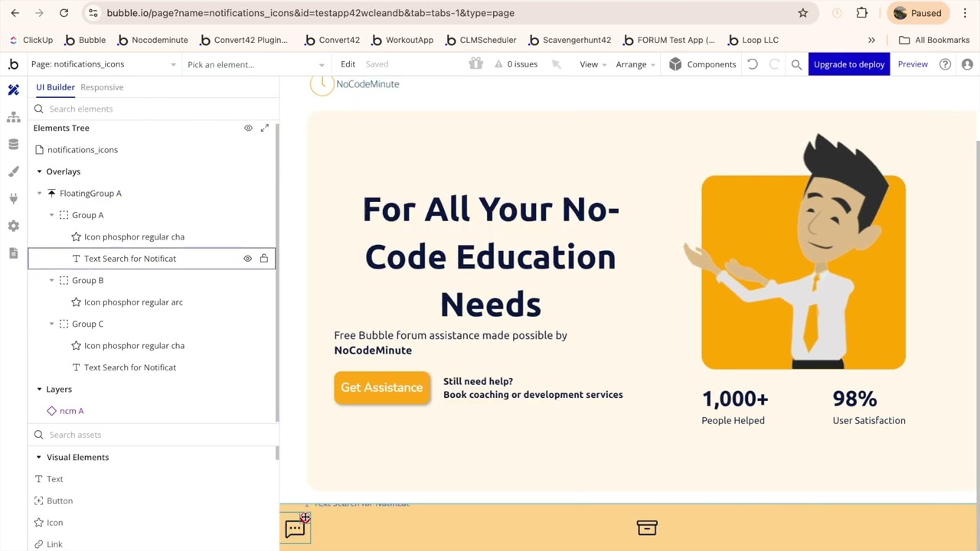Switch to the Responsive tab
This screenshot has width=980, height=551.
[102, 87]
